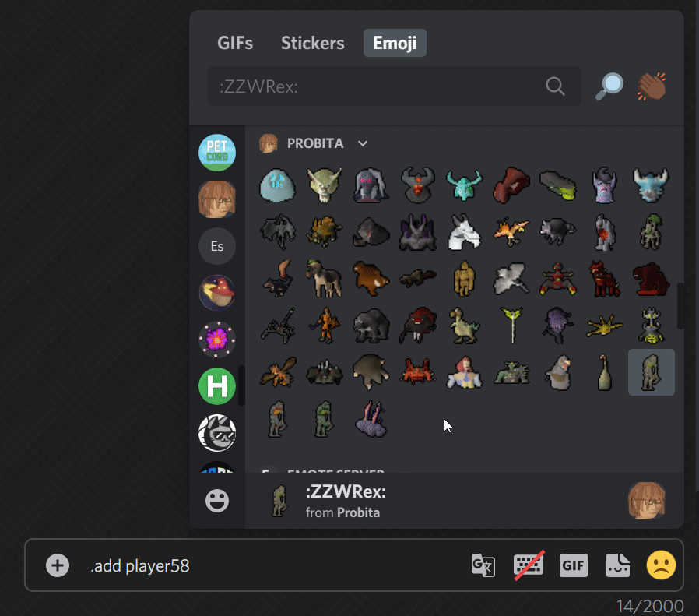
Task: Insert the highlighted ZZWRex emoji
Action: (651, 372)
